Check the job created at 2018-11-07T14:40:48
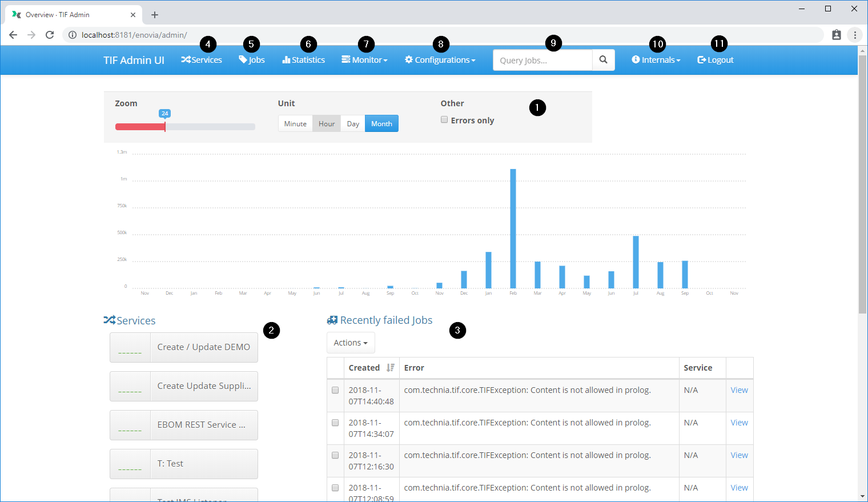The image size is (868, 502). click(335, 391)
